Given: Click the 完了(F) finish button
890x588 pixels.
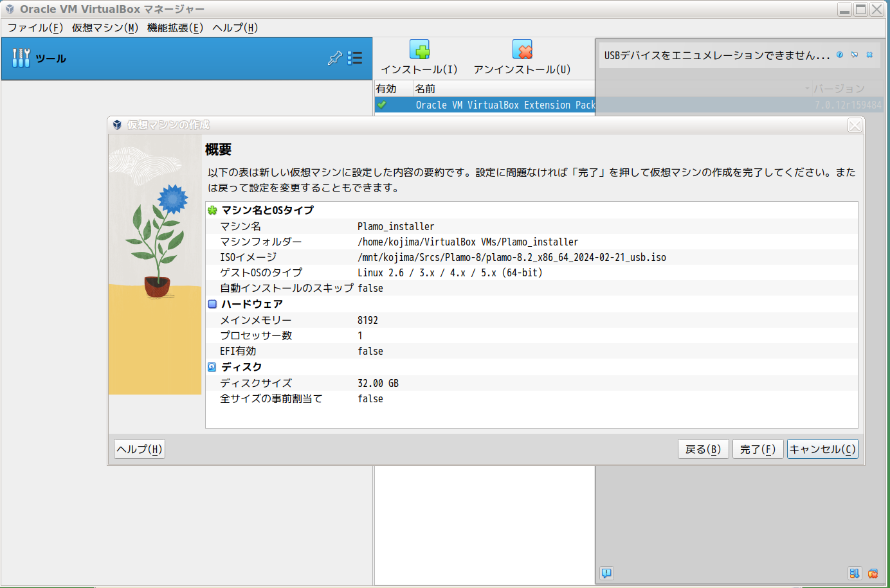Looking at the screenshot, I should click(x=758, y=449).
